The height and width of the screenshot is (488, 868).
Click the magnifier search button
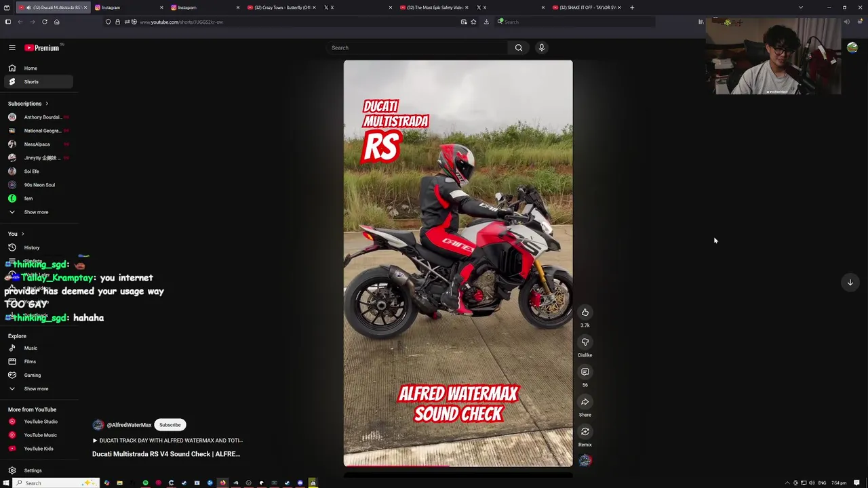[519, 47]
